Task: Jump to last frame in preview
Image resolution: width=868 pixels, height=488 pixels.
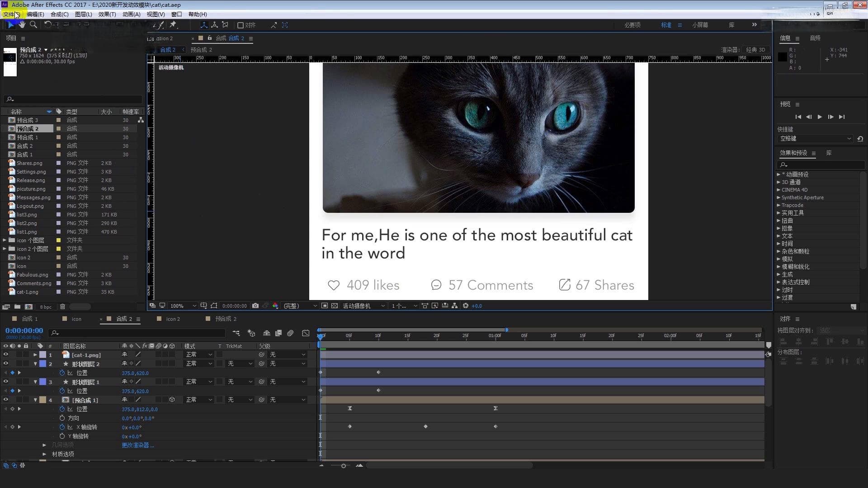Action: (x=841, y=117)
